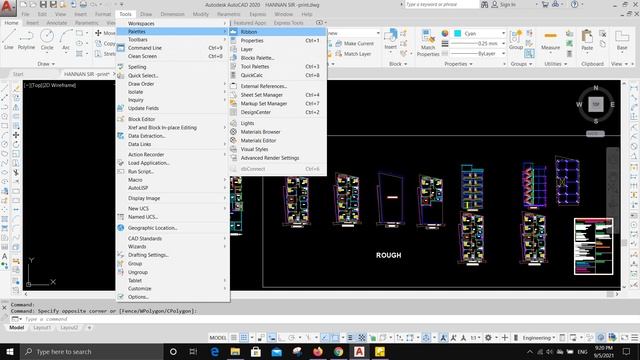
Task: Click the object color wheel icon
Action: point(445,33)
